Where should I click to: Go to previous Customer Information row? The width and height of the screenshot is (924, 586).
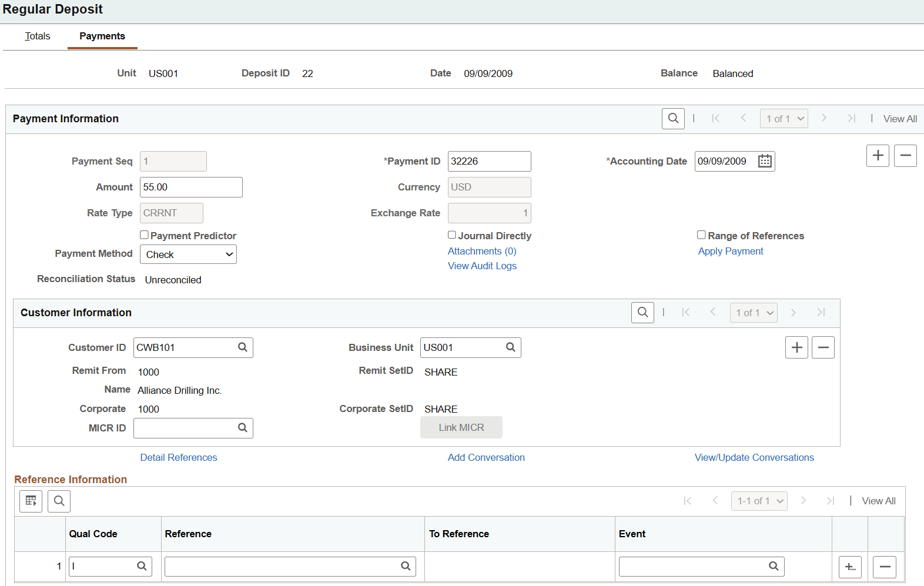pos(713,313)
